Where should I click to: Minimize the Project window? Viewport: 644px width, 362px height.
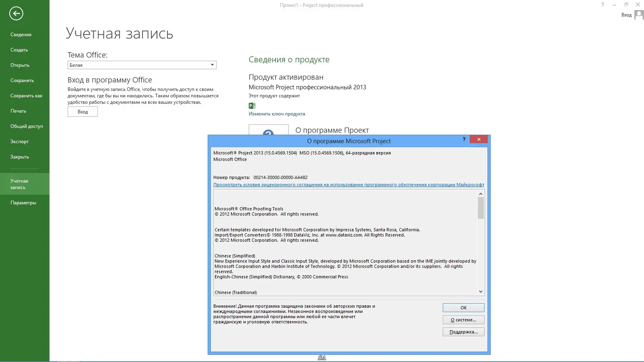click(x=614, y=5)
